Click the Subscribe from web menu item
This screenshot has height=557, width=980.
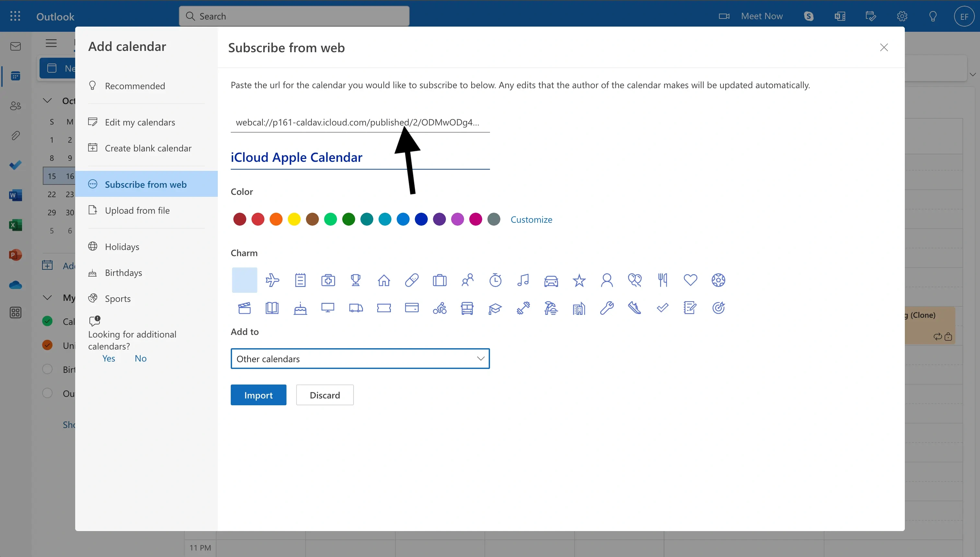pyautogui.click(x=146, y=183)
